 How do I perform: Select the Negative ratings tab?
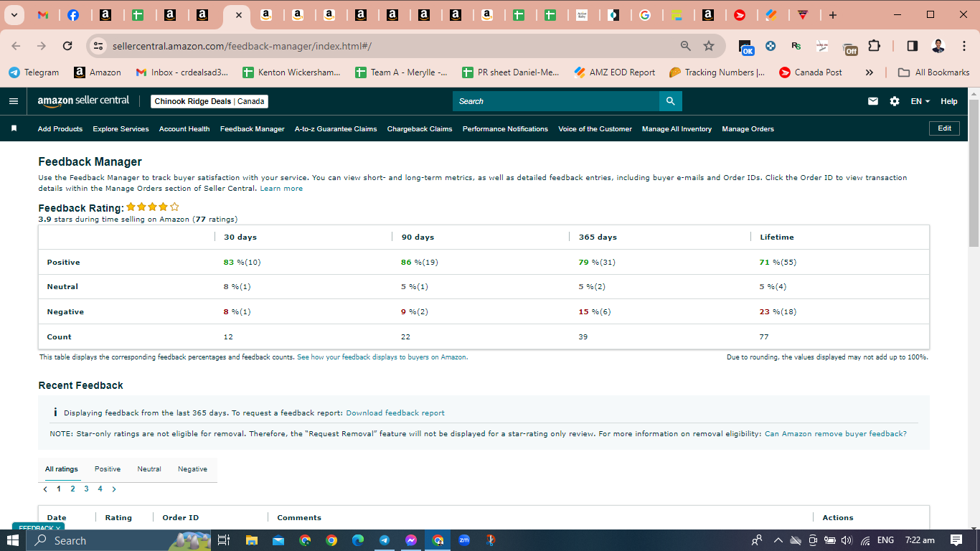tap(192, 469)
